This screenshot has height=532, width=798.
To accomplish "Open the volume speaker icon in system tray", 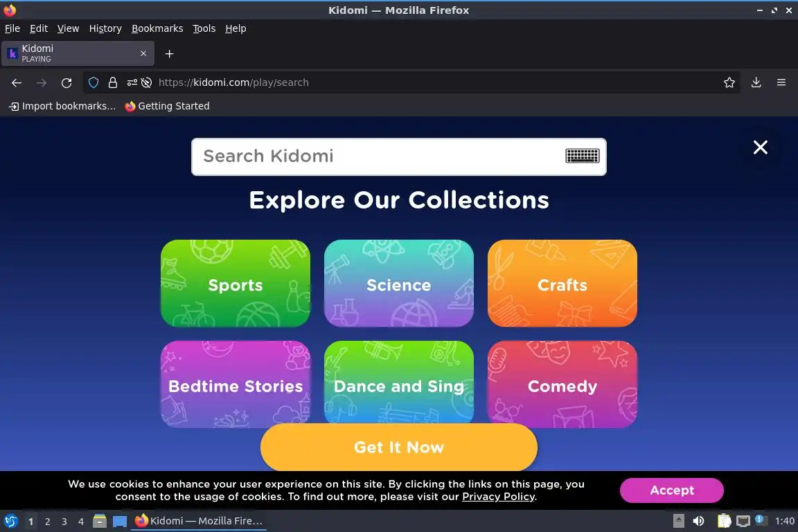I will (x=699, y=521).
